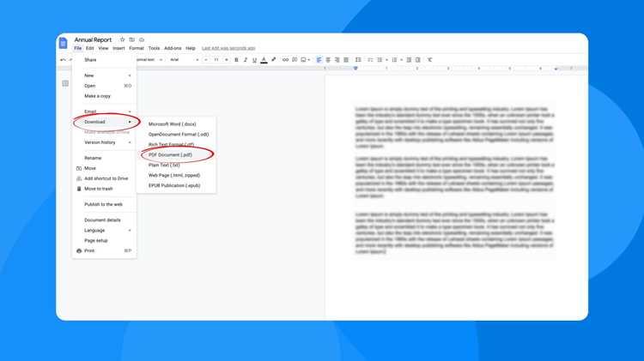Show the document outline icon

(x=65, y=83)
